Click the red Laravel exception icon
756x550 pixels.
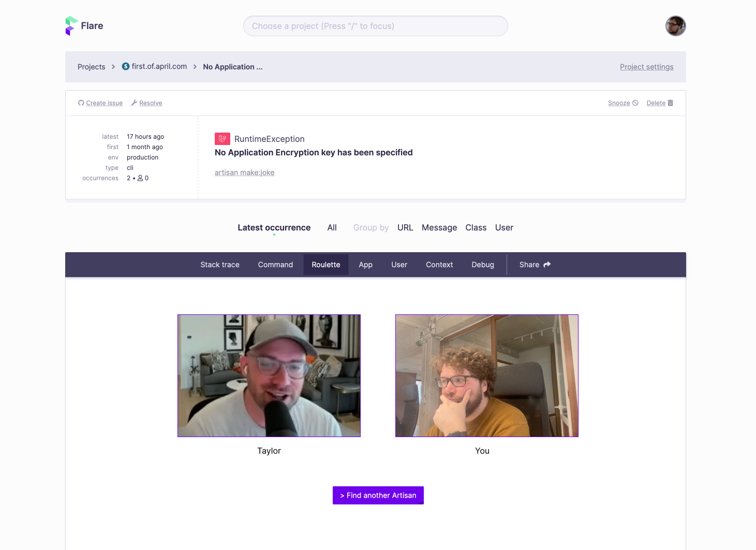pos(223,139)
